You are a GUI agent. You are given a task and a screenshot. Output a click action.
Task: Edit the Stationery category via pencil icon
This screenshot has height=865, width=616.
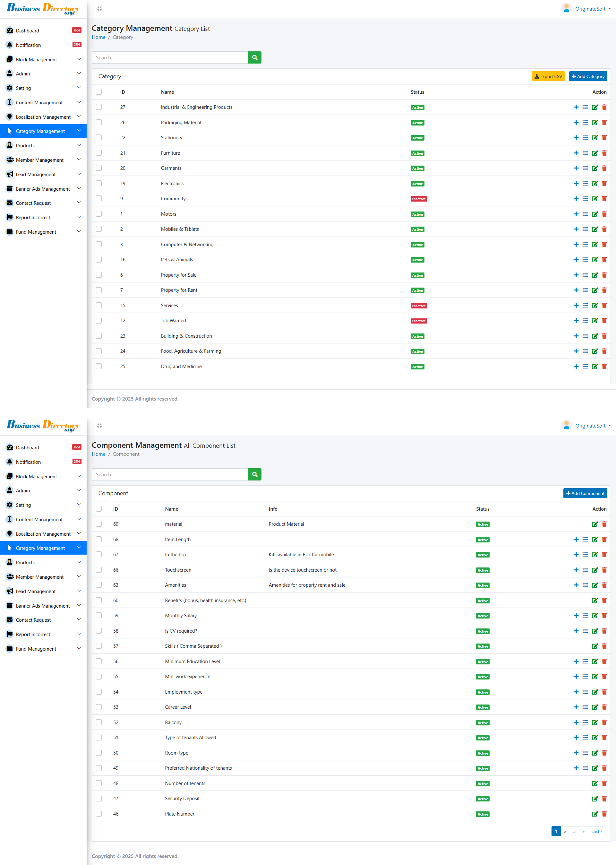(x=595, y=138)
